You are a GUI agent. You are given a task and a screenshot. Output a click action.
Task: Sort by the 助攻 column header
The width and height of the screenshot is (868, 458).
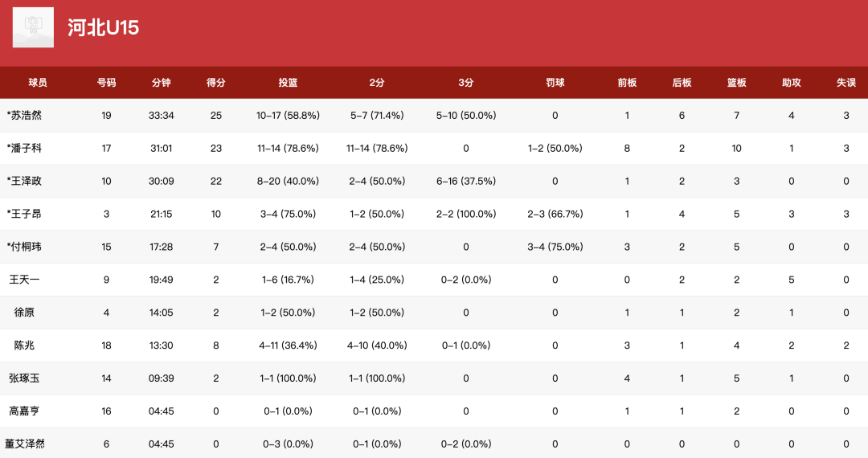point(792,83)
